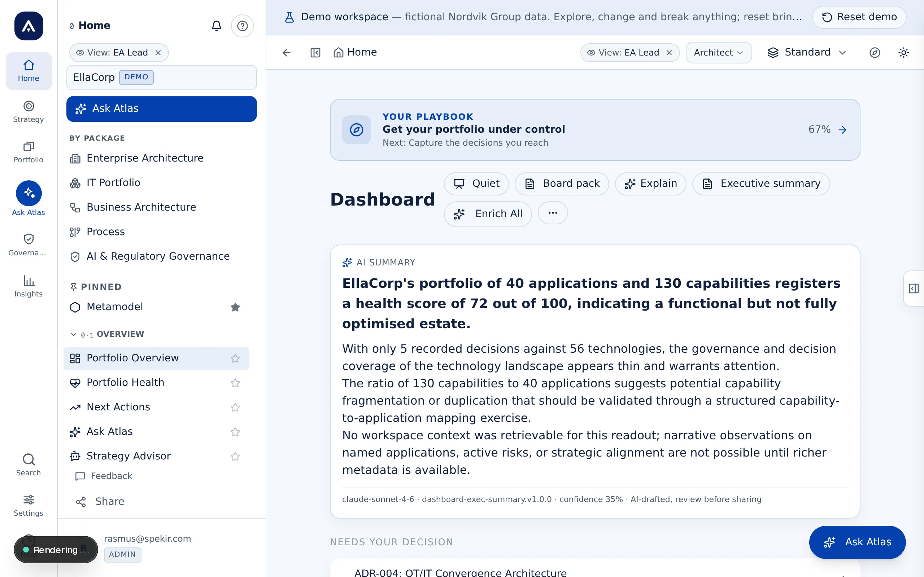Image resolution: width=924 pixels, height=577 pixels.
Task: Click the Reset demo button
Action: [x=859, y=17]
